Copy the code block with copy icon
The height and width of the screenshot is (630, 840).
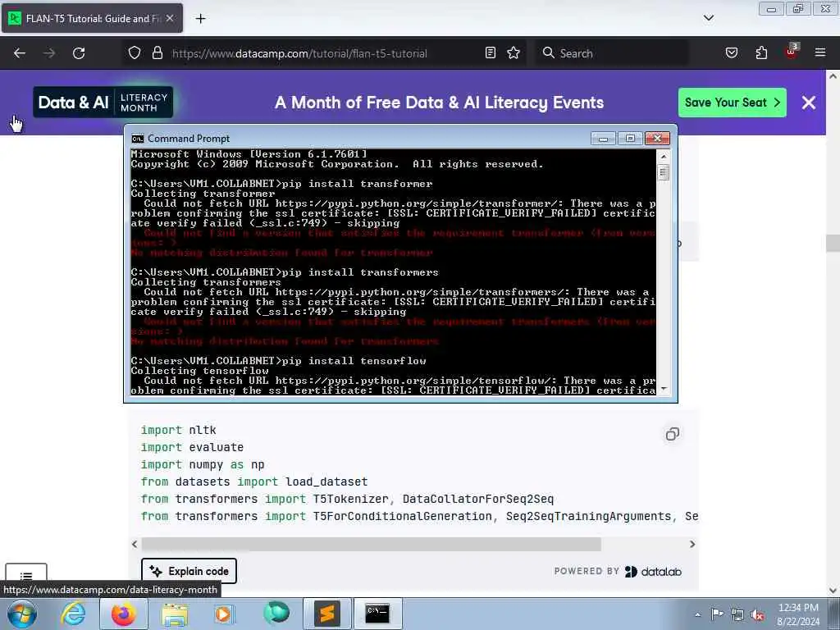pyautogui.click(x=673, y=434)
